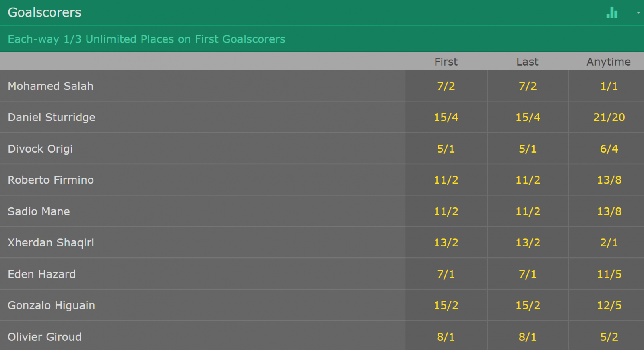Click the Goalscorers market header
644x350 pixels.
[x=44, y=13]
